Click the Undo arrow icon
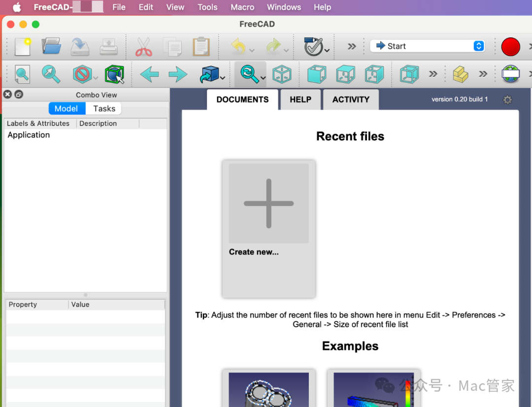The height and width of the screenshot is (407, 532). click(x=238, y=46)
